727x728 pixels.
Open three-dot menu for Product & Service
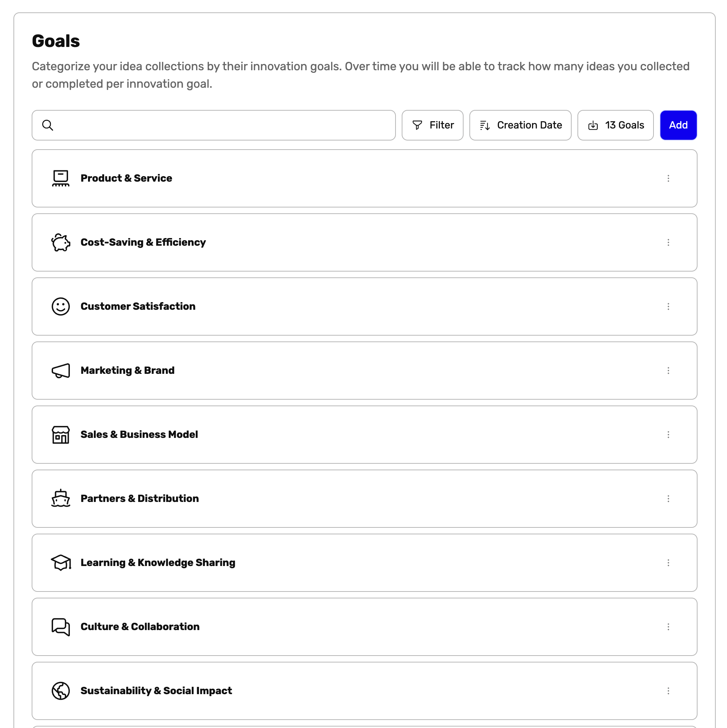point(668,178)
